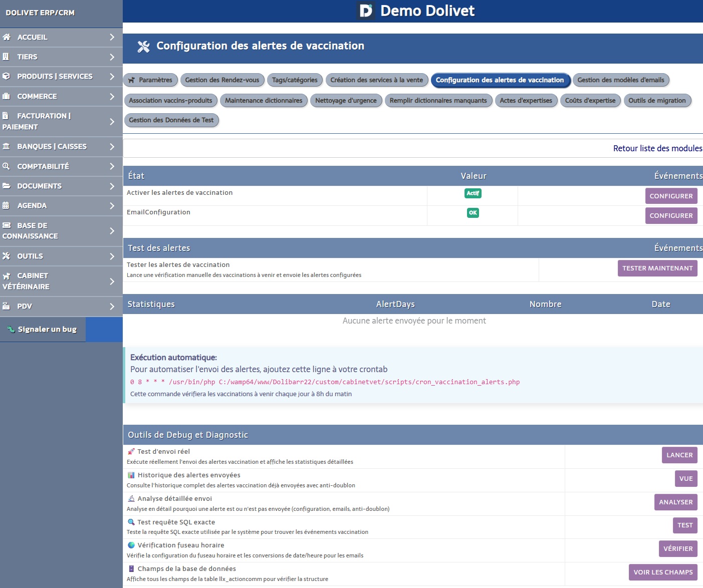
Task: Toggle the green Actif status badge
Action: [473, 193]
